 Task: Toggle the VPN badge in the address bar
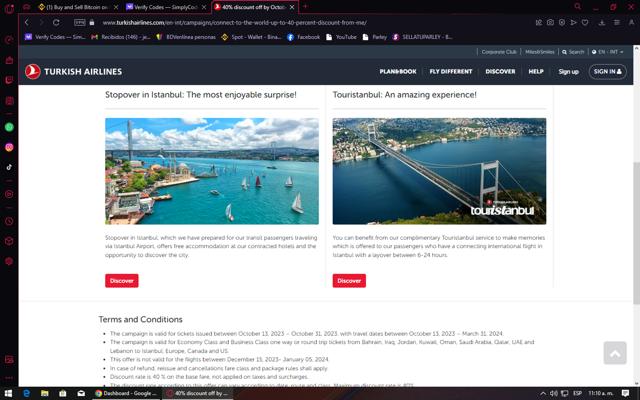pos(80,22)
